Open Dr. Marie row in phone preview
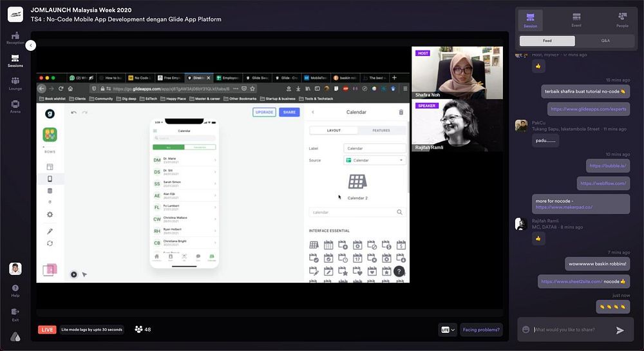 [x=184, y=160]
